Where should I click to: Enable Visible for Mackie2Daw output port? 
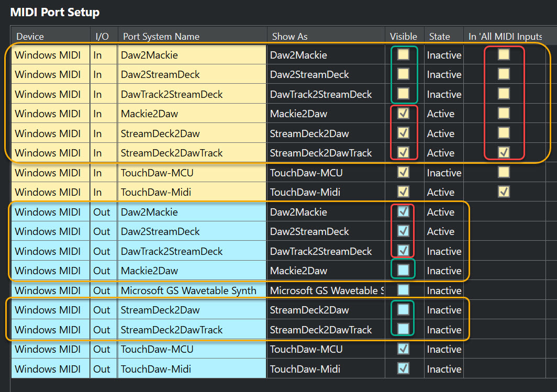[403, 271]
